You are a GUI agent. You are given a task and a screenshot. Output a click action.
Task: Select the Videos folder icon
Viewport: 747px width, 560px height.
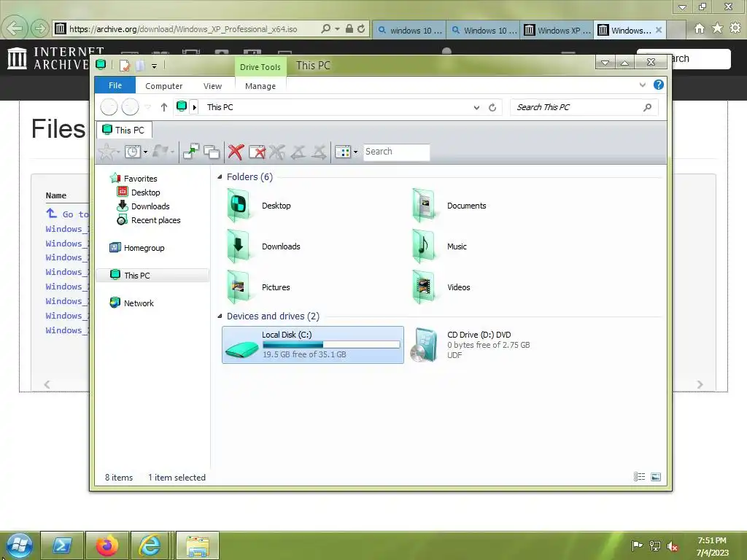point(424,287)
